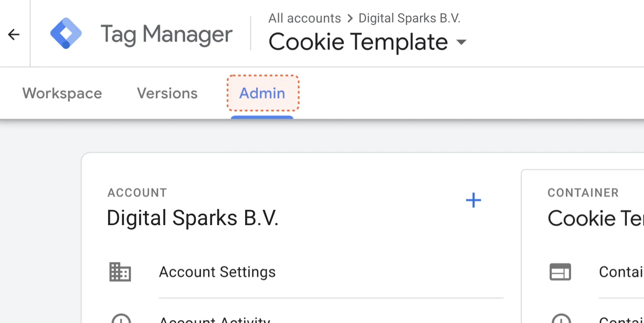Click the Tag Manager title text

tap(166, 35)
